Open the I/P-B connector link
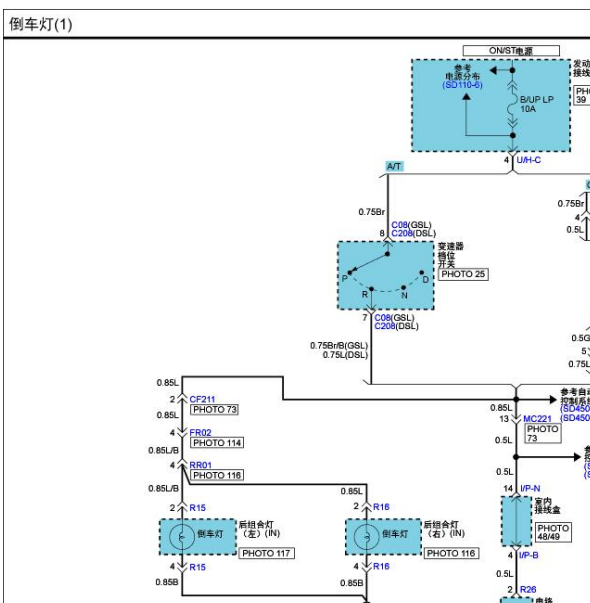This screenshot has height=603, width=590. click(x=528, y=555)
